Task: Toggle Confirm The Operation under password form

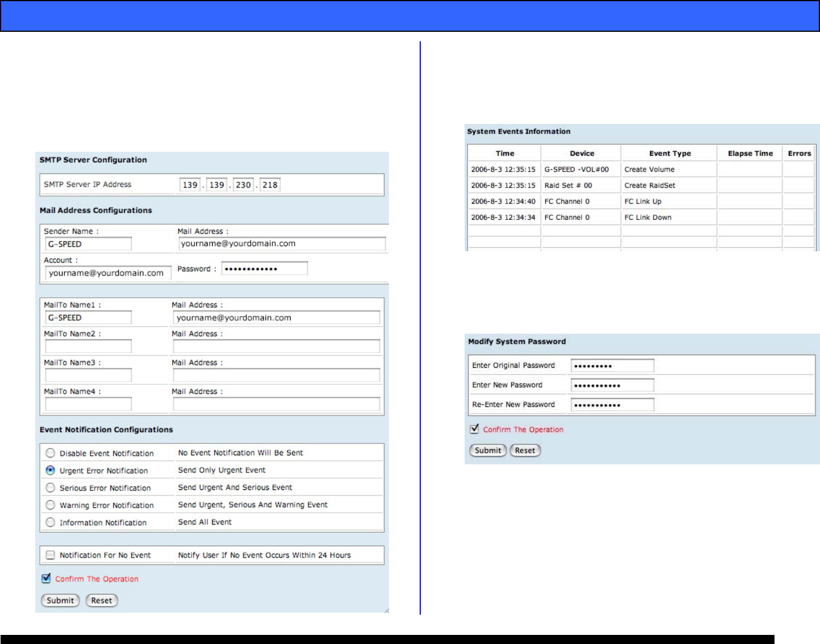Action: (474, 429)
